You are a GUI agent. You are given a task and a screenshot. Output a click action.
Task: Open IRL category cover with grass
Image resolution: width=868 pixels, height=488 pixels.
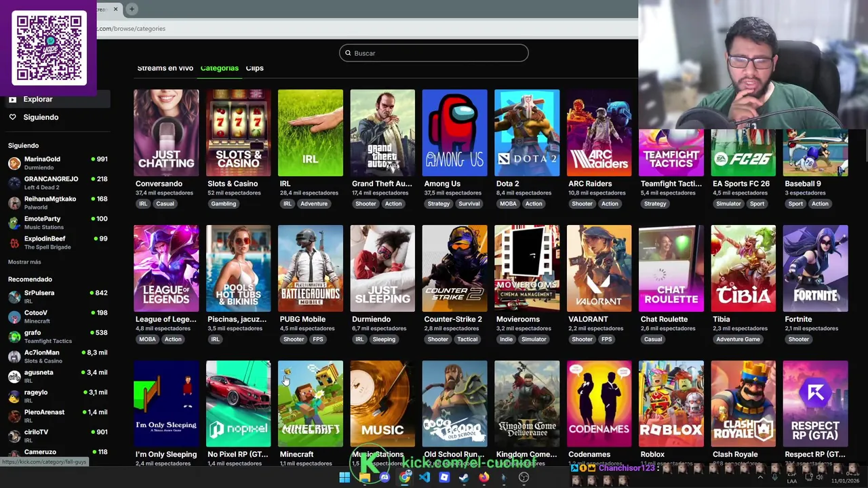(311, 133)
